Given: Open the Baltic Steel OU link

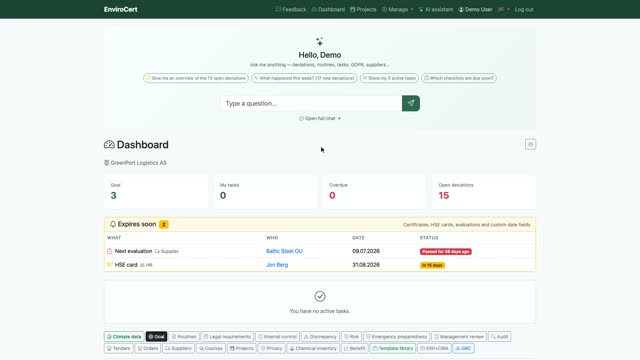Looking at the screenshot, I should pos(284,251).
